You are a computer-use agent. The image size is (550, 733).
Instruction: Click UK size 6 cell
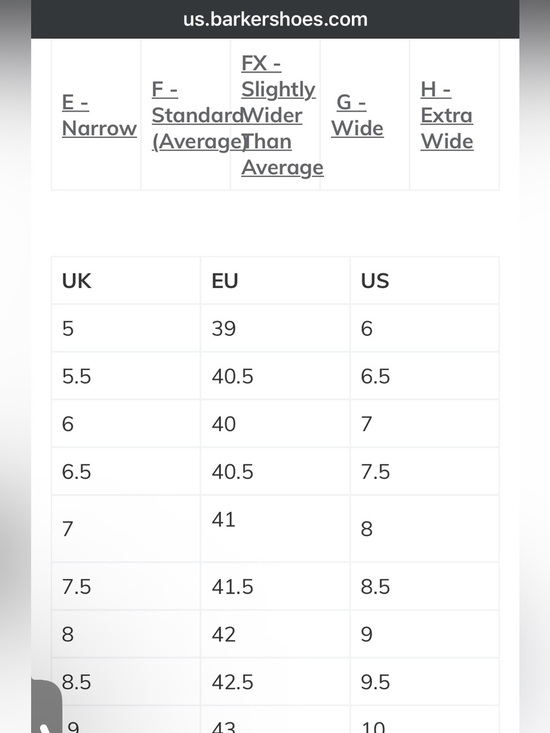point(126,424)
